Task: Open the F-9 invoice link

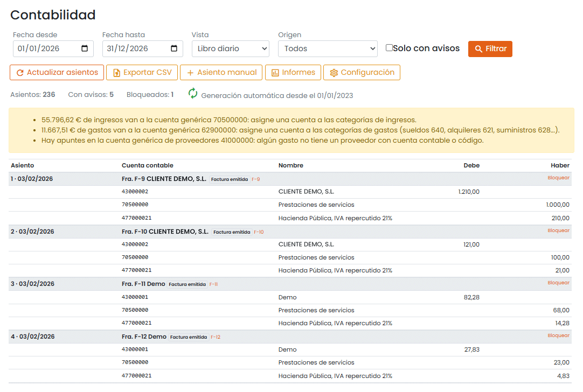Action: 256,179
